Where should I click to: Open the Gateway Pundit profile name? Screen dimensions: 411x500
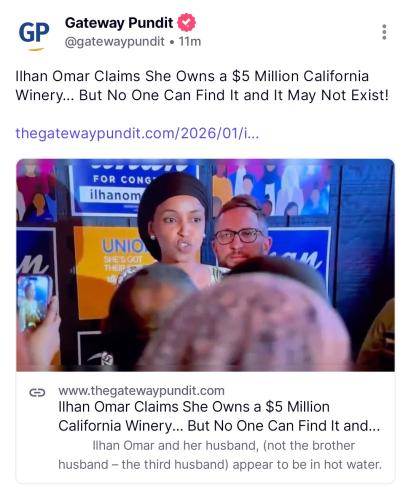(119, 23)
